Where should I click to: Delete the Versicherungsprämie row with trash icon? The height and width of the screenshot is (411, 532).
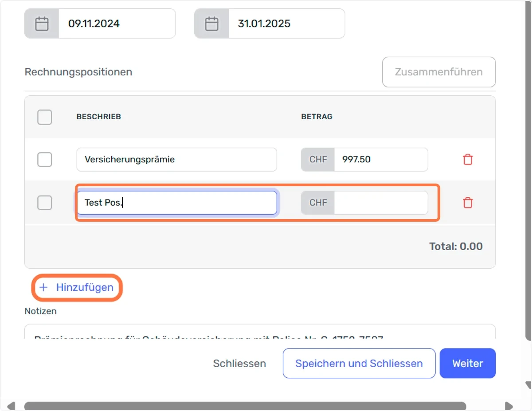468,160
